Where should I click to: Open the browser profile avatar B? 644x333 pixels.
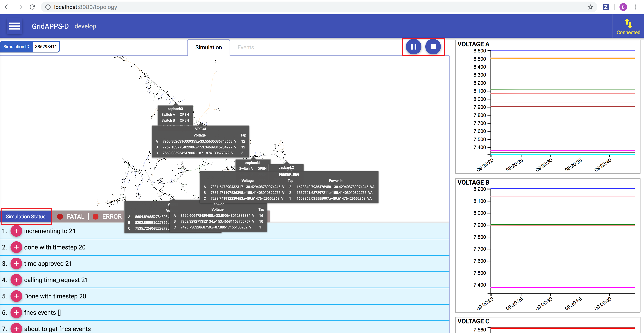point(623,7)
